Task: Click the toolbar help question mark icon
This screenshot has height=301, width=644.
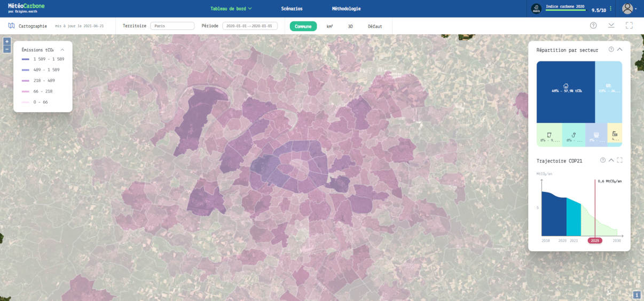Action: click(593, 26)
